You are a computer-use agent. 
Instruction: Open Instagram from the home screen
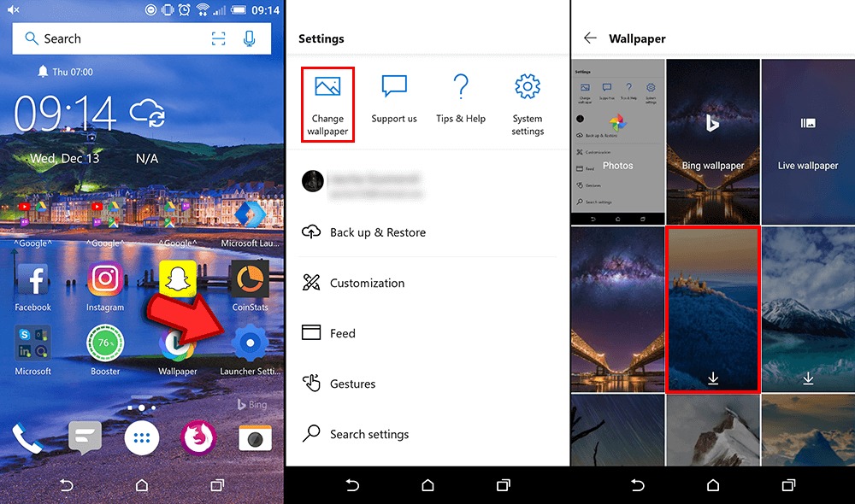click(104, 279)
